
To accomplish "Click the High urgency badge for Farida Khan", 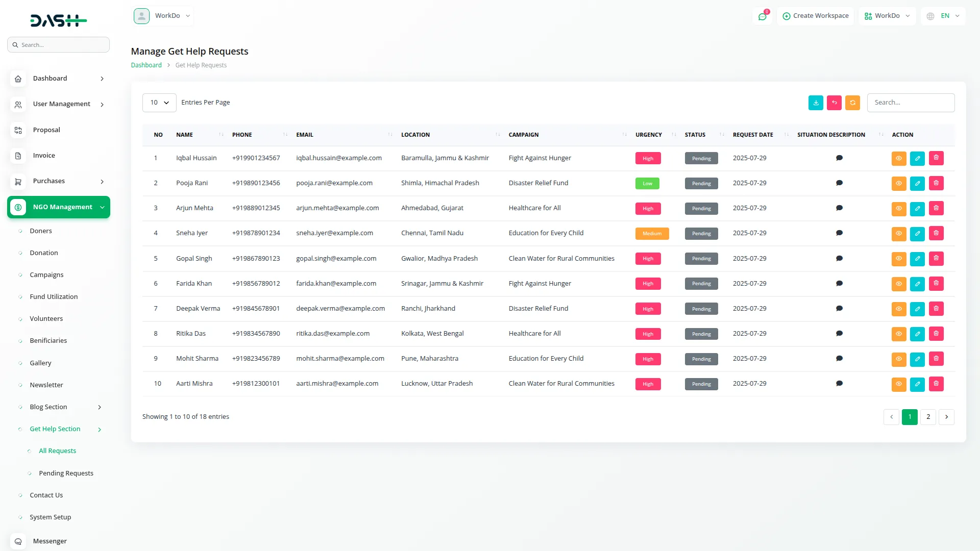I will coord(648,284).
